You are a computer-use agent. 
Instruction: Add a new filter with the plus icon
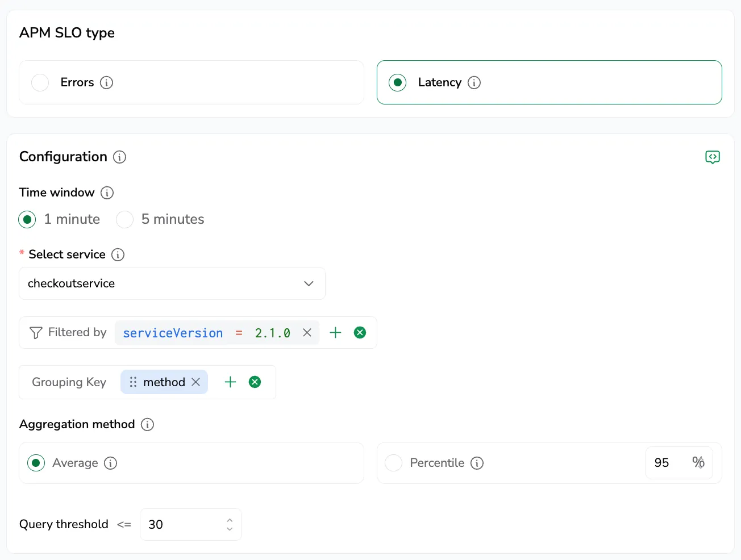(x=335, y=333)
